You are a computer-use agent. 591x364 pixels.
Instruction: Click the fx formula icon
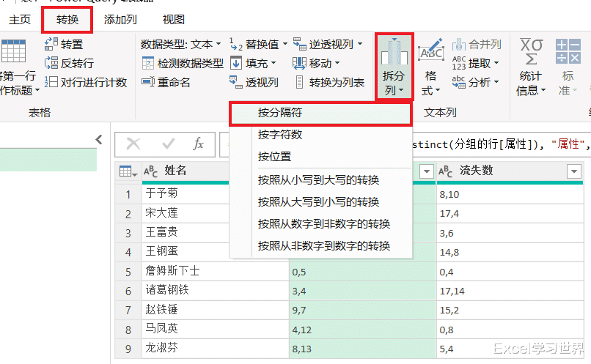point(198,144)
